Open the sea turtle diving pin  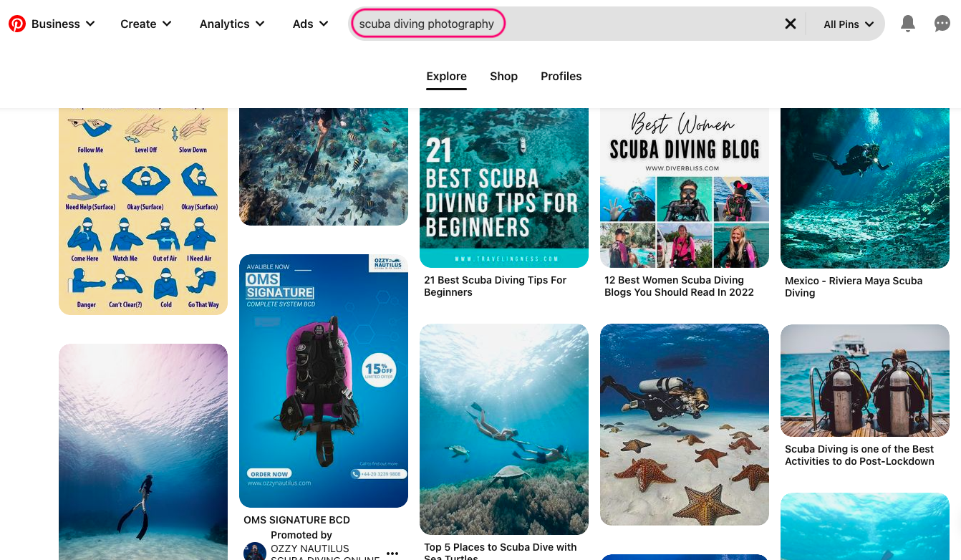point(503,428)
